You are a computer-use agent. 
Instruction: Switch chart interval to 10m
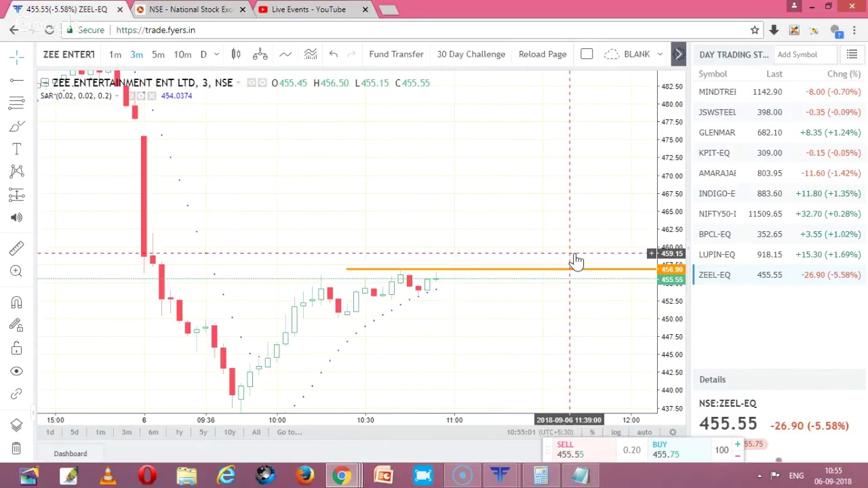pos(182,54)
